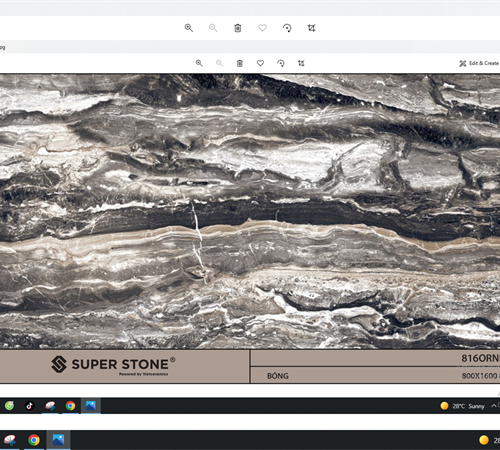Zoom in using the outer Photos toolbar magnifier
The width and height of the screenshot is (500, 450).
[189, 28]
